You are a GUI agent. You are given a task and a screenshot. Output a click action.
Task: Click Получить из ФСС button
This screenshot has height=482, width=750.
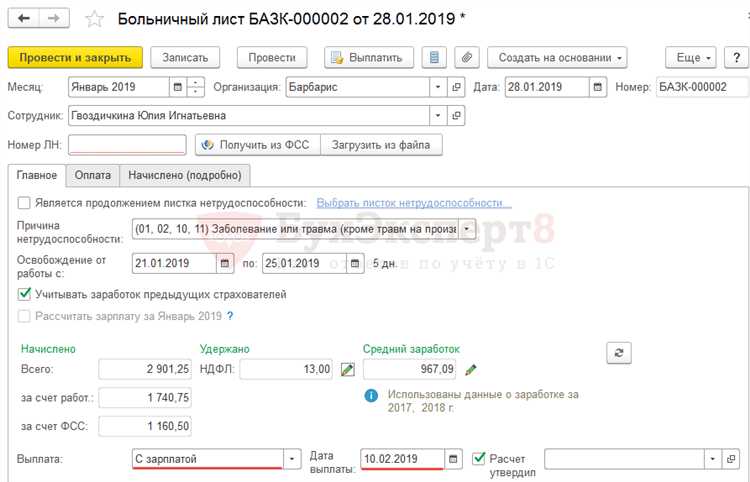click(257, 145)
